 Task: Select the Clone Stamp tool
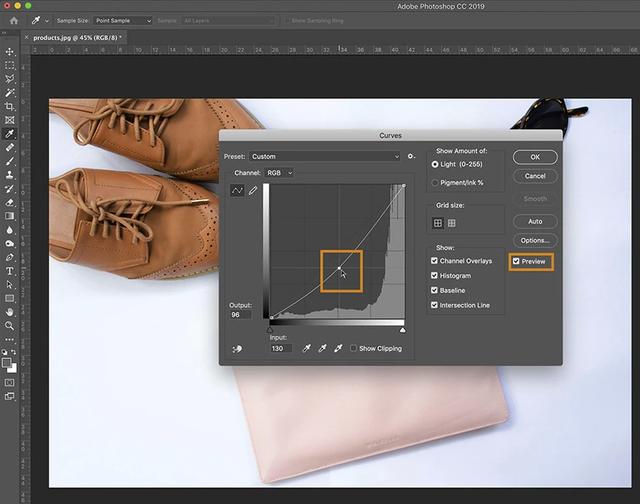tap(9, 175)
